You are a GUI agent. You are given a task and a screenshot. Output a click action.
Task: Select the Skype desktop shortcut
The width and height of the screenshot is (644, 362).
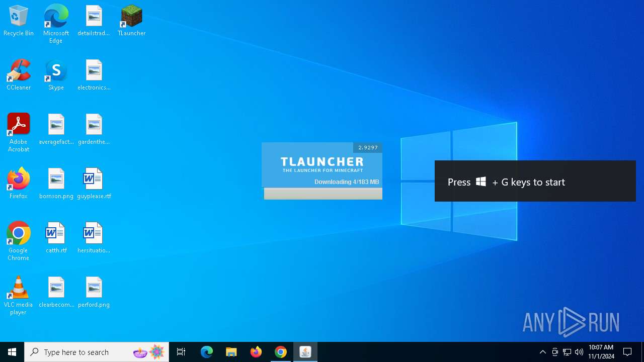pos(56,75)
